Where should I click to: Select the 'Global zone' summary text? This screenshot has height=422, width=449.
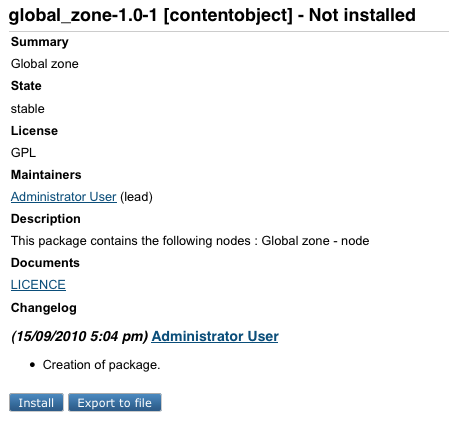(45, 64)
